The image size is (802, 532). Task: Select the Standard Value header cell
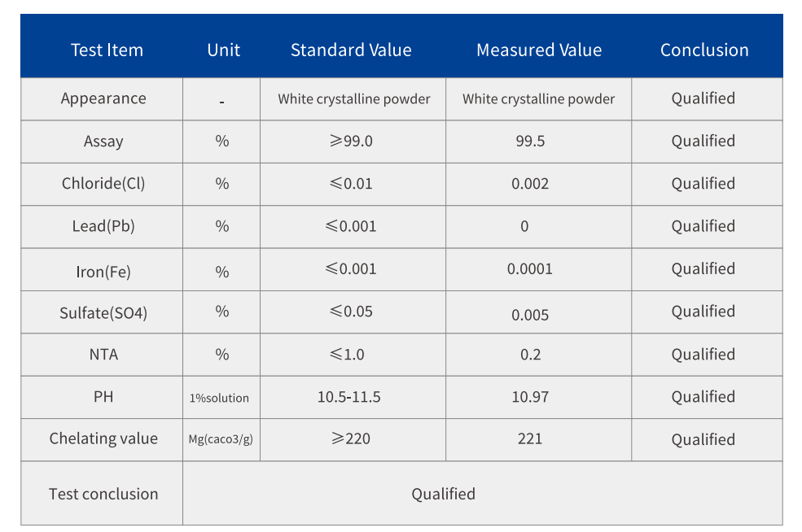click(351, 50)
